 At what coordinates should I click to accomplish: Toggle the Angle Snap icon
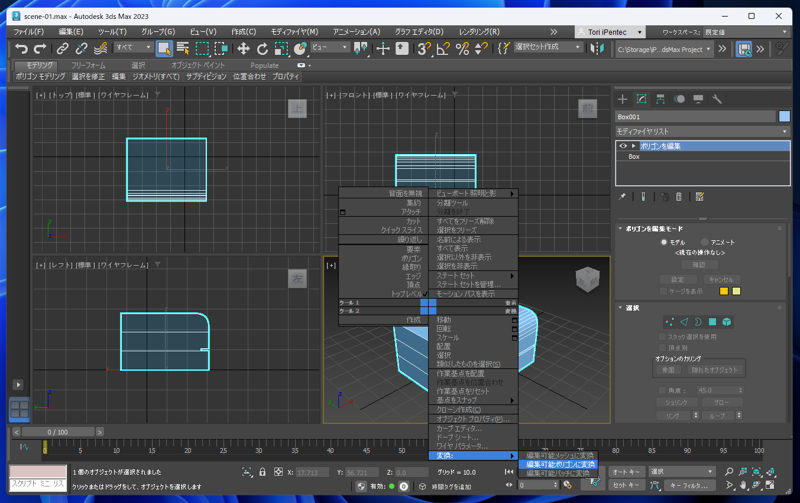point(443,49)
